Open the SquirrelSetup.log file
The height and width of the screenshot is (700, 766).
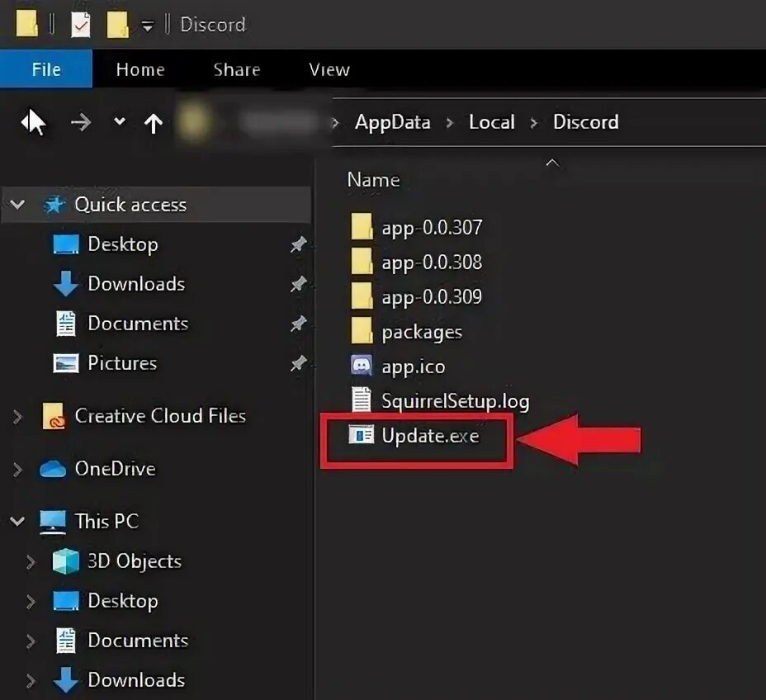pyautogui.click(x=455, y=400)
